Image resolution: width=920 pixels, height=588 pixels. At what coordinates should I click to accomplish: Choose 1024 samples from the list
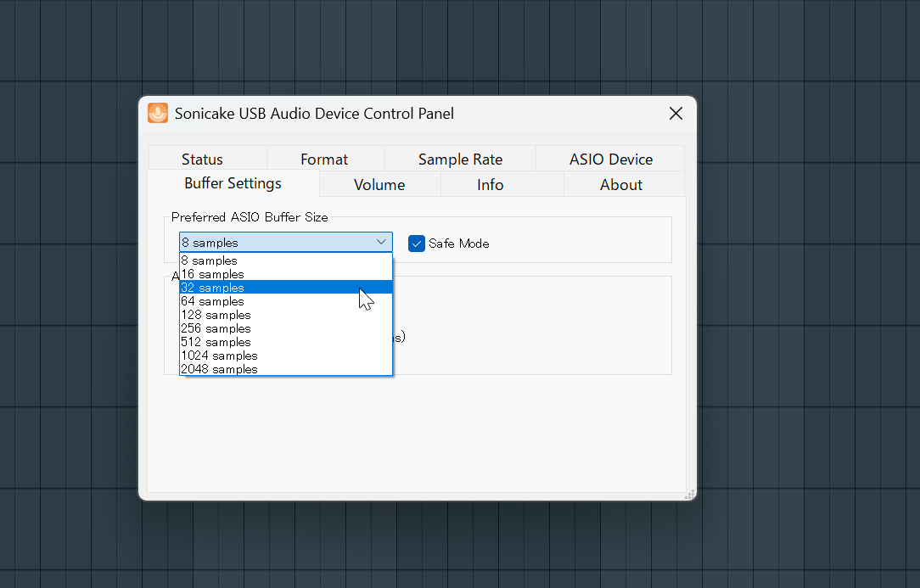pyautogui.click(x=286, y=355)
